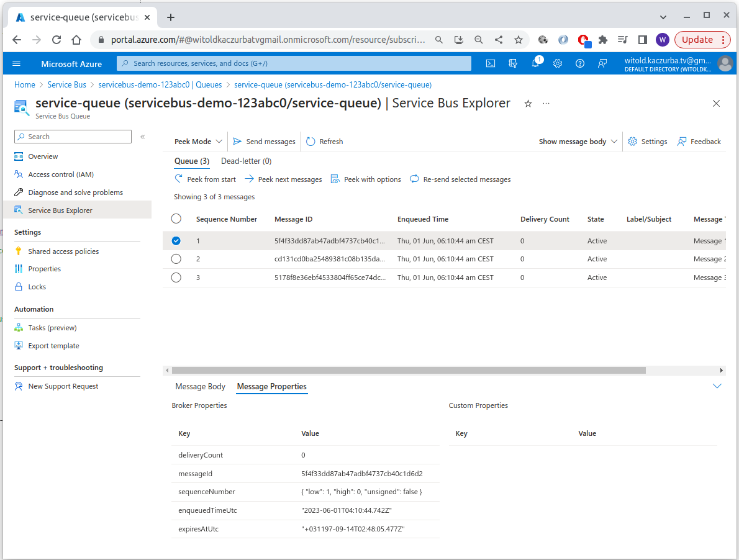Click Feedback button in toolbar

coord(699,142)
